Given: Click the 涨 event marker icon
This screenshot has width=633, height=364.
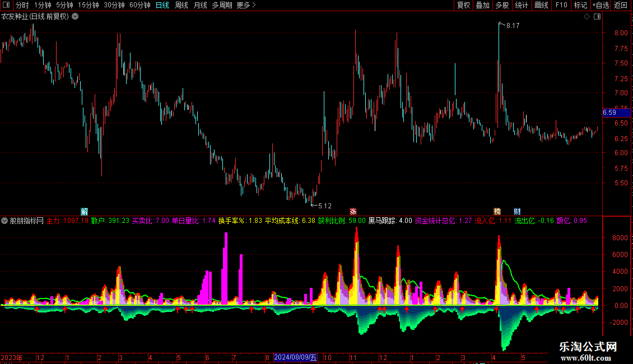Looking at the screenshot, I should pyautogui.click(x=353, y=212).
